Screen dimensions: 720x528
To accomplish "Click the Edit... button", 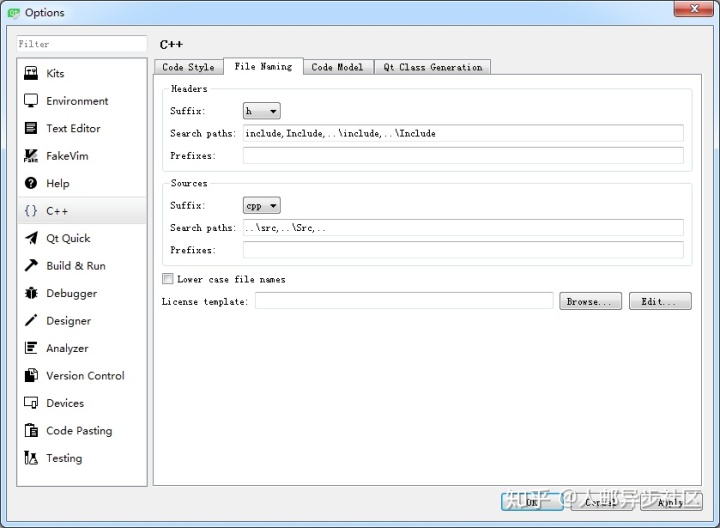I will (x=660, y=301).
